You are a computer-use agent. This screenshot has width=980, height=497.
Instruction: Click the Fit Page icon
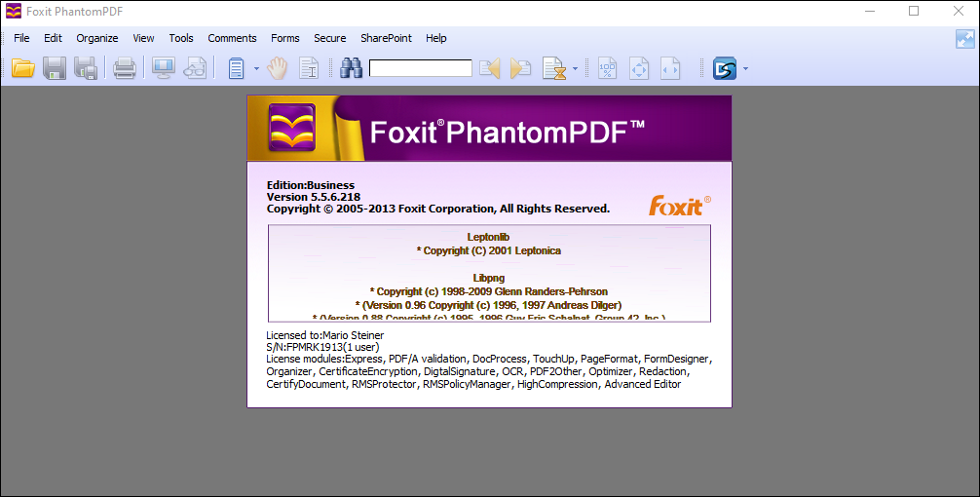638,68
